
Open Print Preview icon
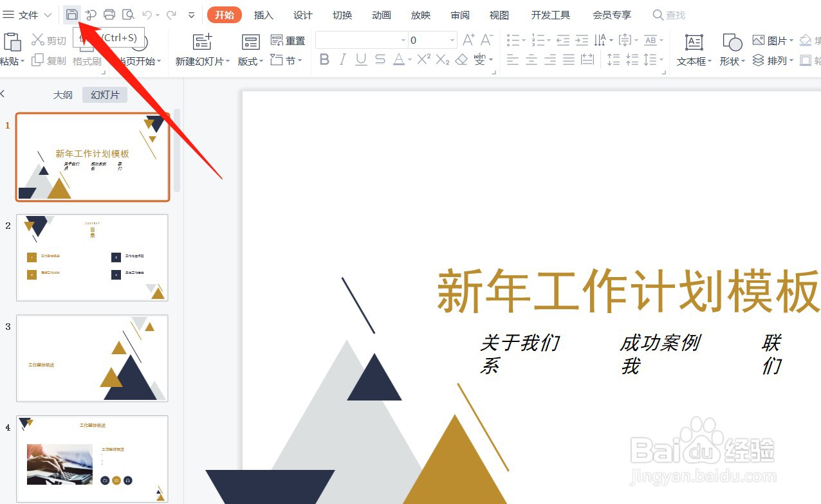click(128, 14)
